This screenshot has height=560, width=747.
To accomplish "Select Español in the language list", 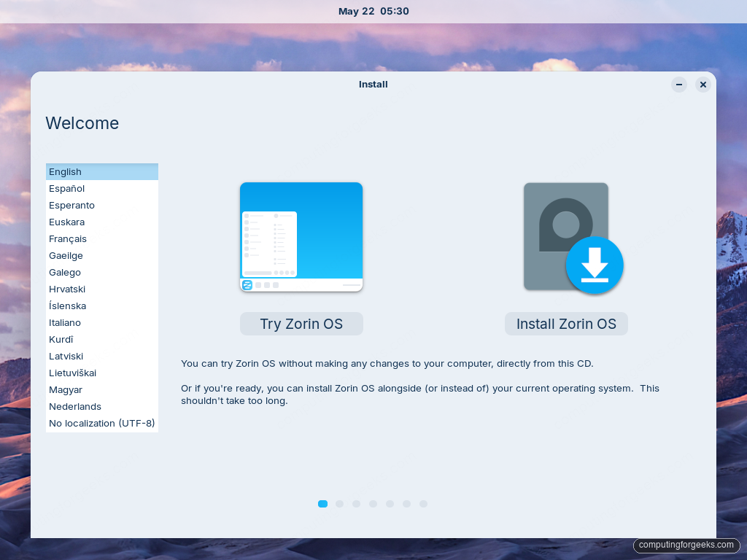I will pyautogui.click(x=102, y=189).
